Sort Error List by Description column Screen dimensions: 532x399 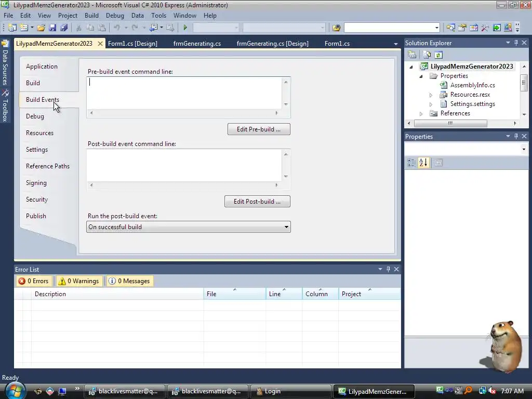(x=117, y=294)
